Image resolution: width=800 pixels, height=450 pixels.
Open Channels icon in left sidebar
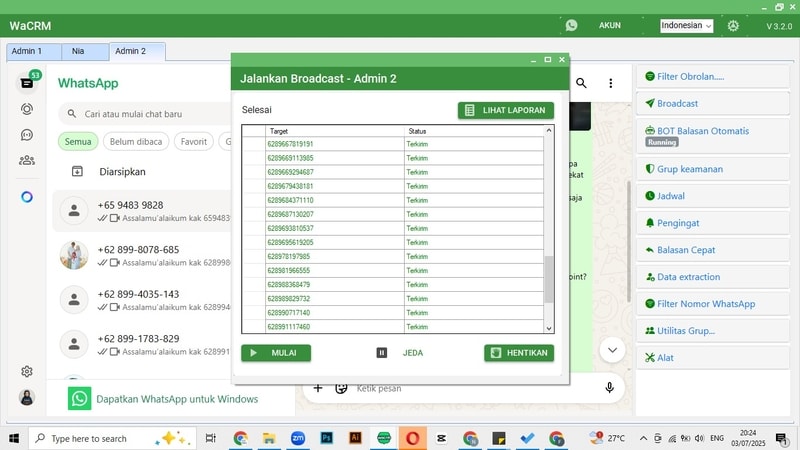tap(27, 135)
